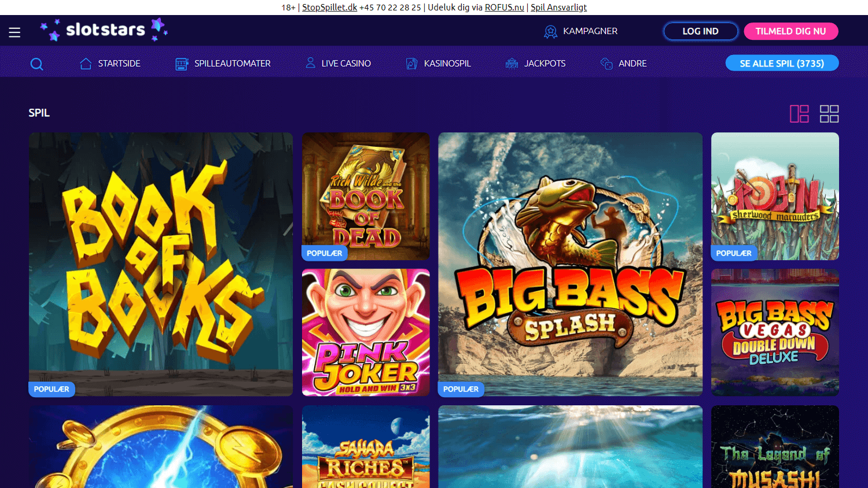Image resolution: width=868 pixels, height=488 pixels.
Task: Open the search magnifier icon
Action: tap(36, 64)
